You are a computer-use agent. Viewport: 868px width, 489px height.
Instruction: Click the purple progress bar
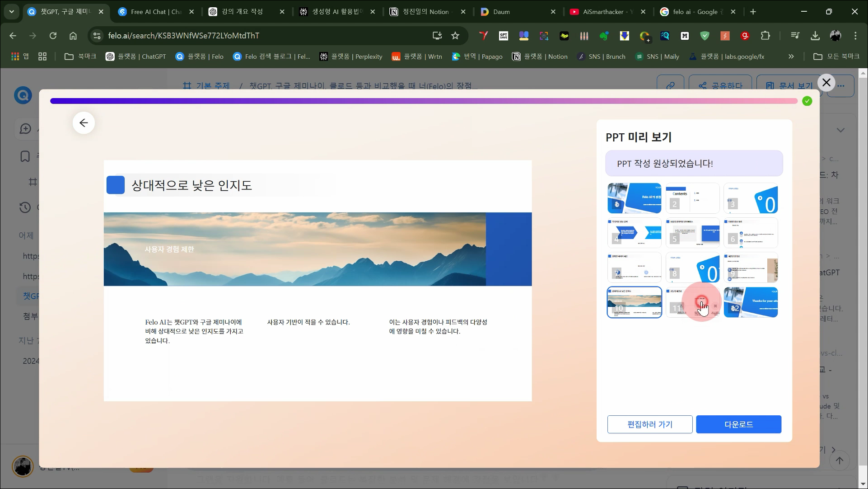424,101
